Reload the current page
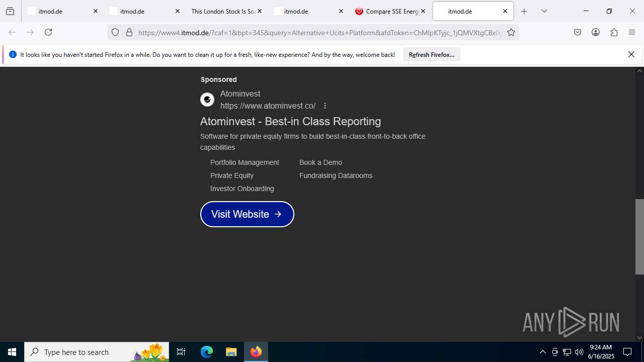 48,32
